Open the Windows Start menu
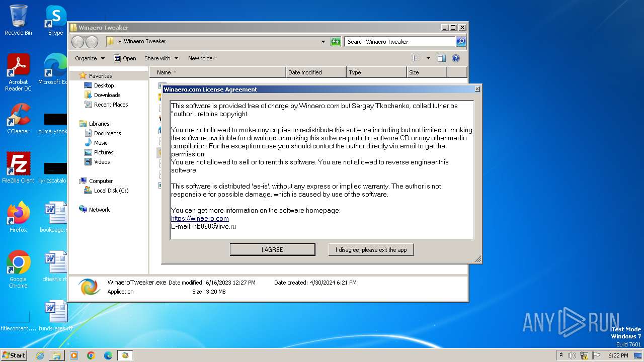 [x=14, y=355]
